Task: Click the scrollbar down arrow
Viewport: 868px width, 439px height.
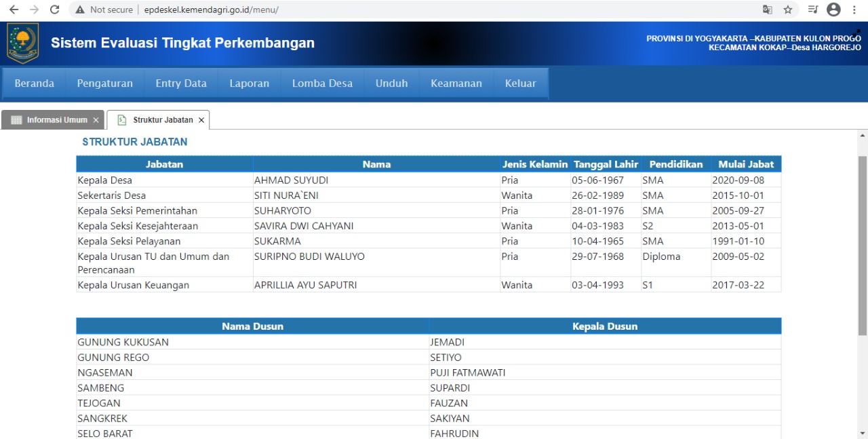Action: 863,433
